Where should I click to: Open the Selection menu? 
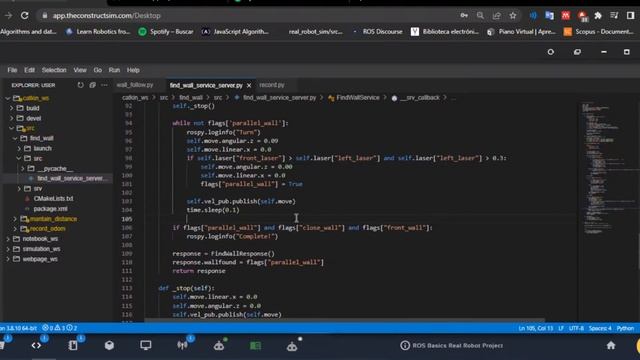pyautogui.click(x=54, y=70)
